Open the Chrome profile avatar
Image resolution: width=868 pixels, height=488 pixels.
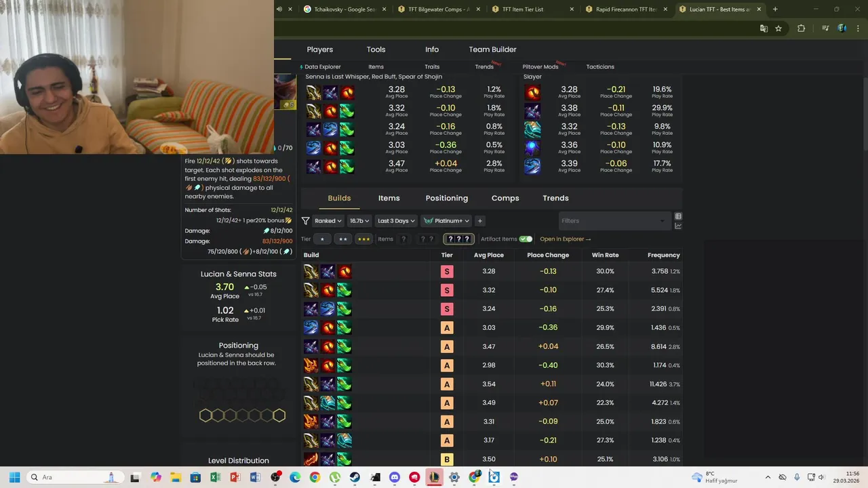pyautogui.click(x=842, y=28)
